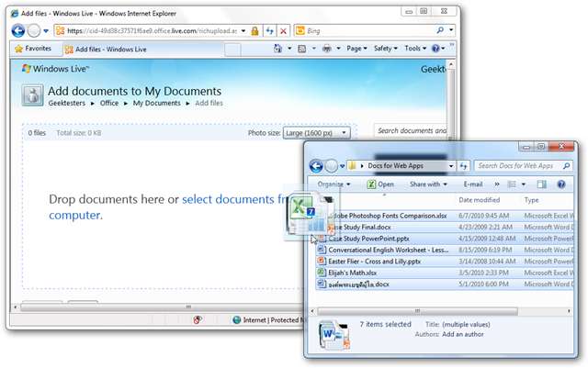Click the popup blocker icon in IE status bar
The image size is (588, 368).
[x=198, y=319]
